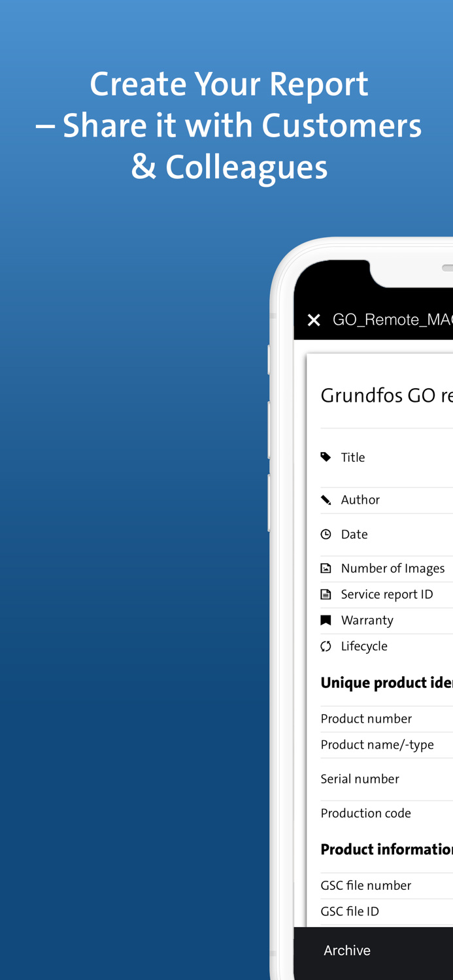
Task: Select the 'Service report ID' label
Action: pyautogui.click(x=387, y=594)
